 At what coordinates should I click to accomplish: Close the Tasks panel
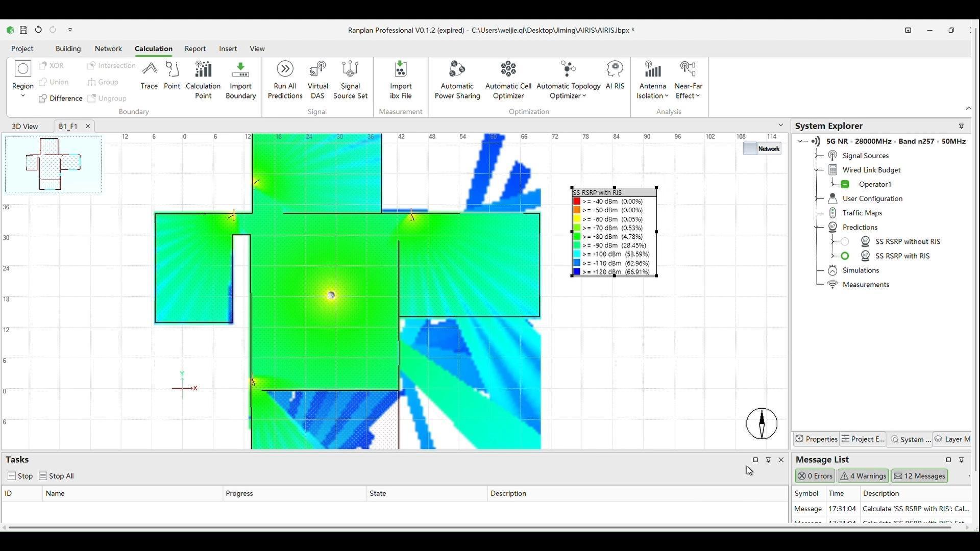(781, 460)
